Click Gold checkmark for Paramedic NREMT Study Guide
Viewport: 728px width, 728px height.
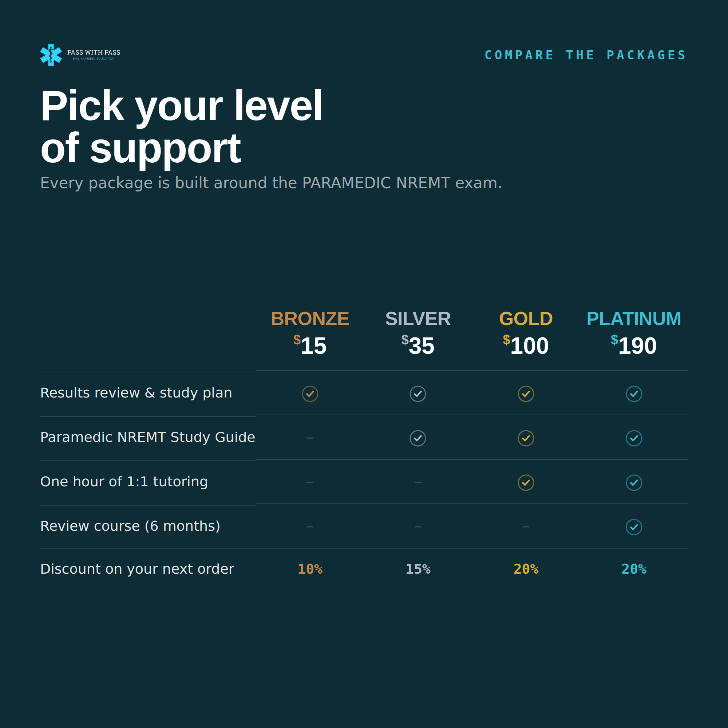tap(526, 438)
